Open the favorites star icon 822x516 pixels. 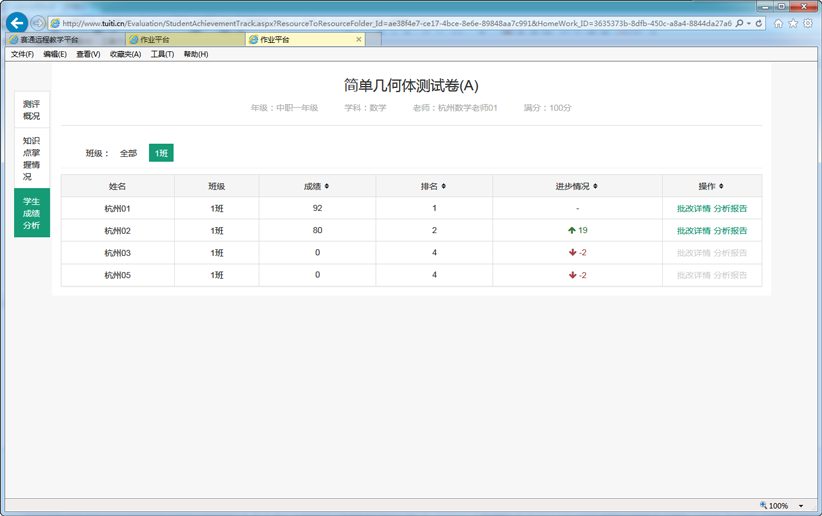point(793,23)
